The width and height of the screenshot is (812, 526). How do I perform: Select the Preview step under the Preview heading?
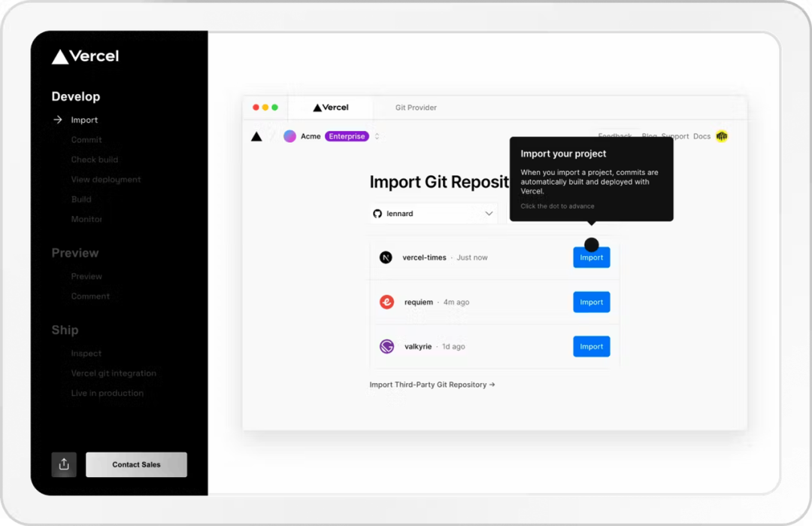pyautogui.click(x=86, y=276)
